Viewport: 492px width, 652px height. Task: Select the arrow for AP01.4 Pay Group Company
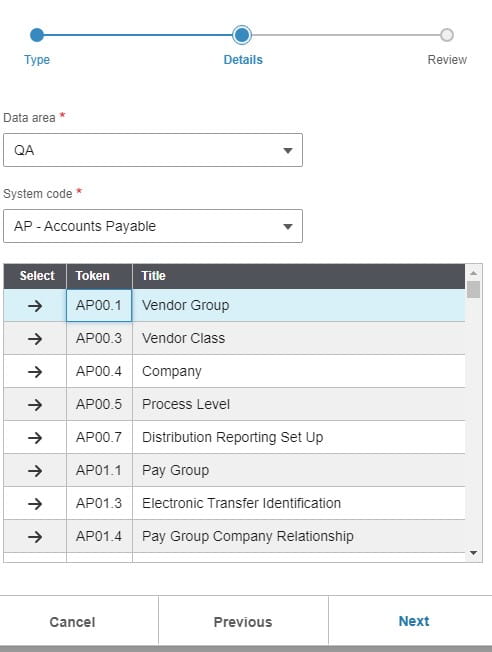coord(35,537)
